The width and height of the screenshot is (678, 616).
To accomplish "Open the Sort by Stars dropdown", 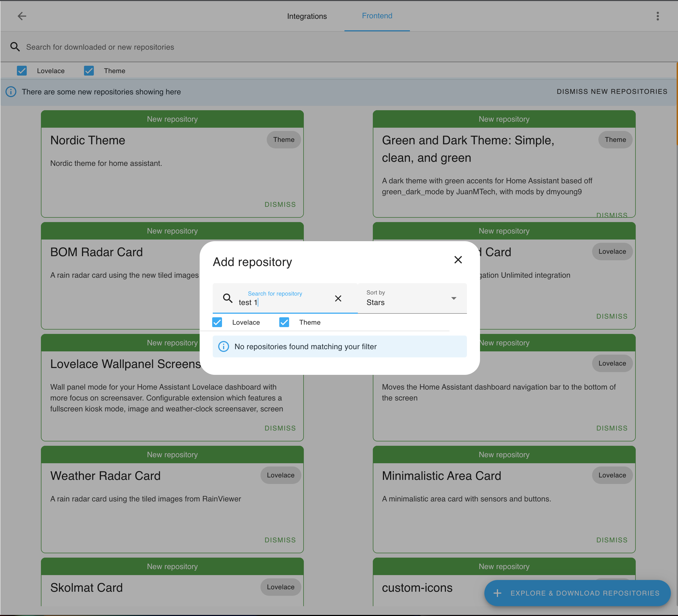I will [x=412, y=298].
